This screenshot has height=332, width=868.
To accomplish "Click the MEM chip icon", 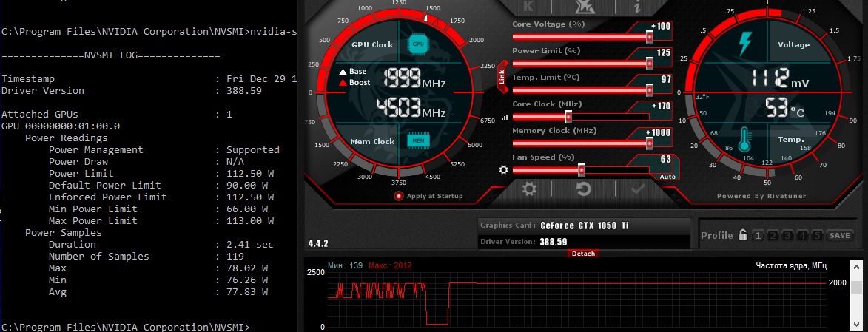I will [419, 141].
